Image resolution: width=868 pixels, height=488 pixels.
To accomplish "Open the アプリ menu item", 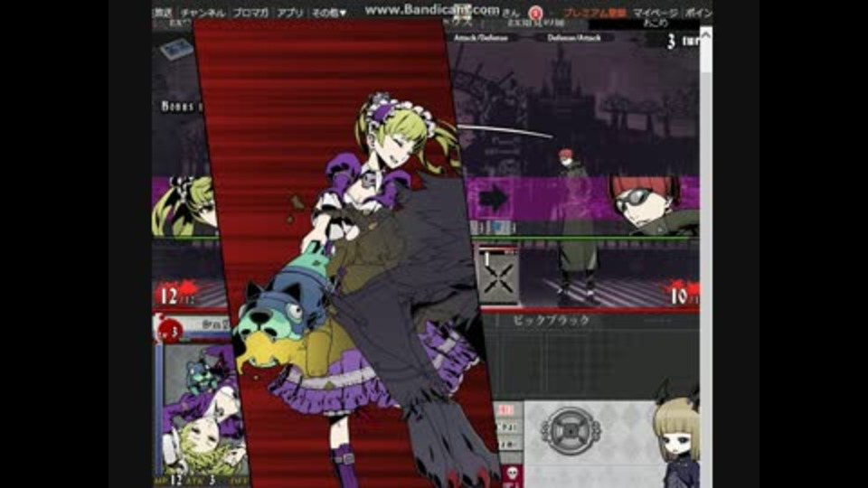I will click(289, 12).
